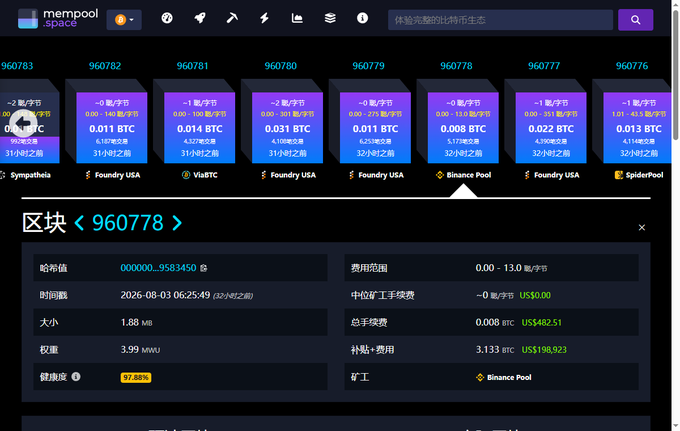680x431 pixels.
Task: Open block height link 960776
Action: (632, 66)
